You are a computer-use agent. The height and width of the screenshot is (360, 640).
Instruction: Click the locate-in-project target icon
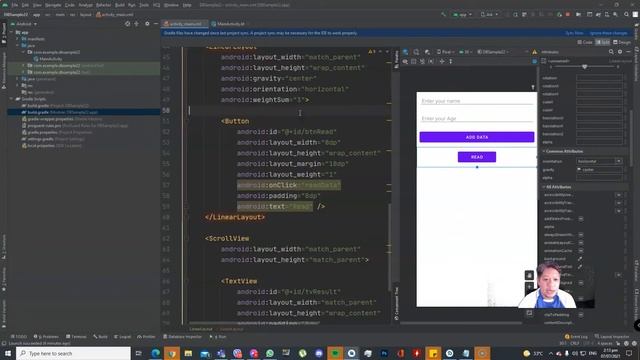click(x=128, y=24)
